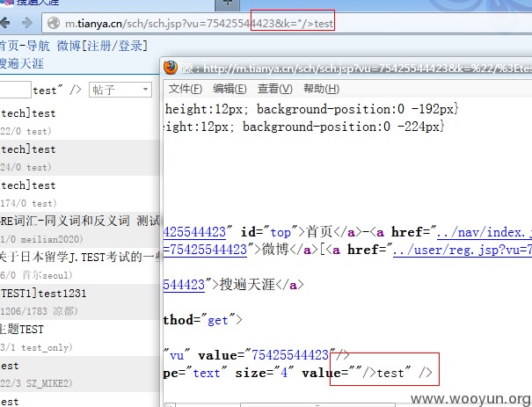This screenshot has height=407, width=532.
Task: Open the 导航 link
Action: coord(38,46)
